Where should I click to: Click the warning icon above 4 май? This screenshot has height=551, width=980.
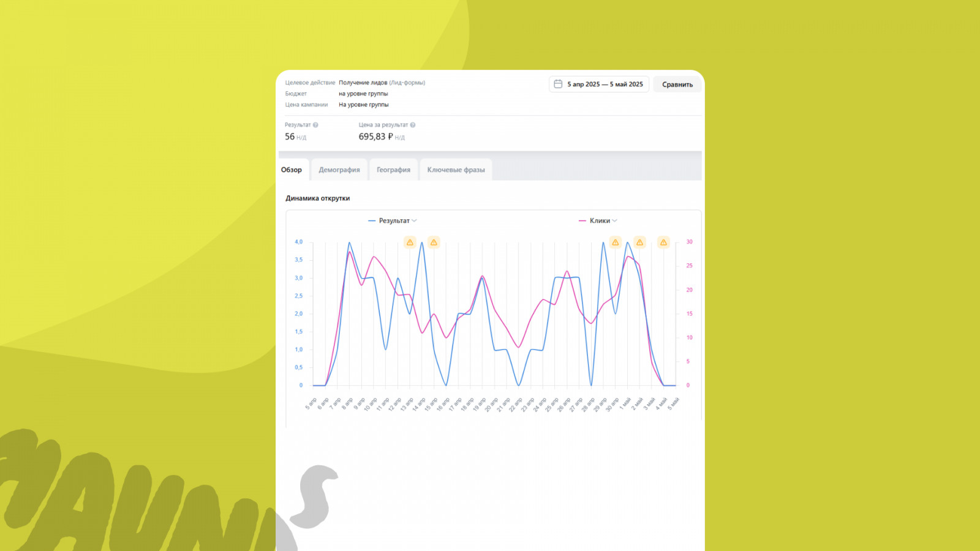(663, 242)
